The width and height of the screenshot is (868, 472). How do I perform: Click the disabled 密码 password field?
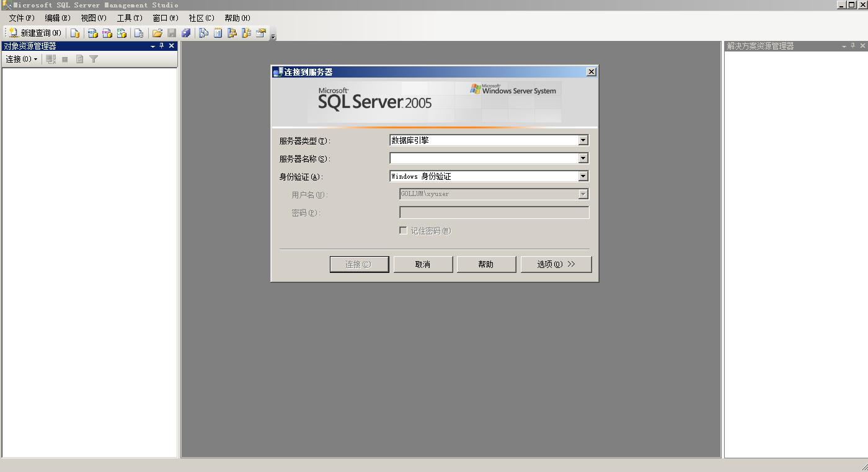(x=494, y=213)
